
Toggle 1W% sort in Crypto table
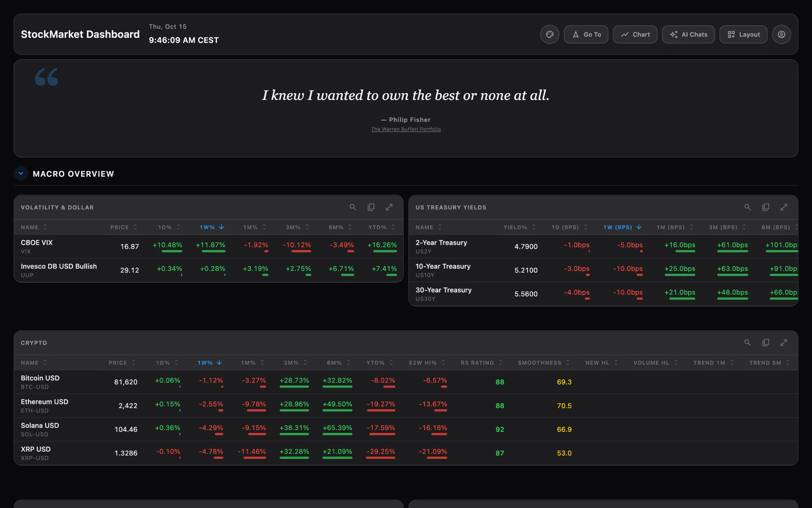210,363
